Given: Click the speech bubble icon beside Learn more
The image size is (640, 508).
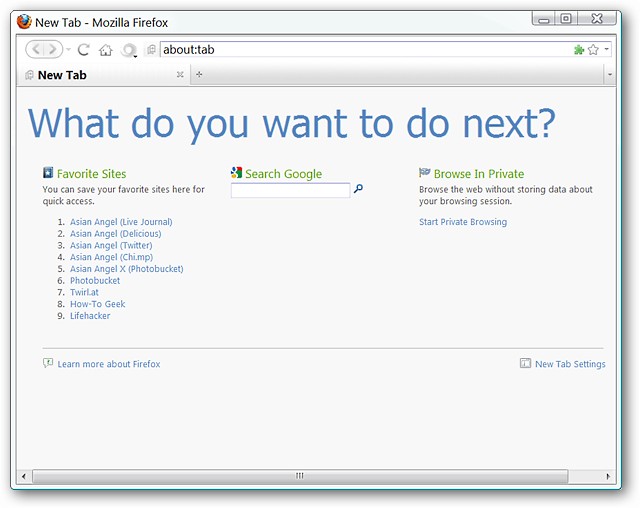Looking at the screenshot, I should (x=48, y=363).
